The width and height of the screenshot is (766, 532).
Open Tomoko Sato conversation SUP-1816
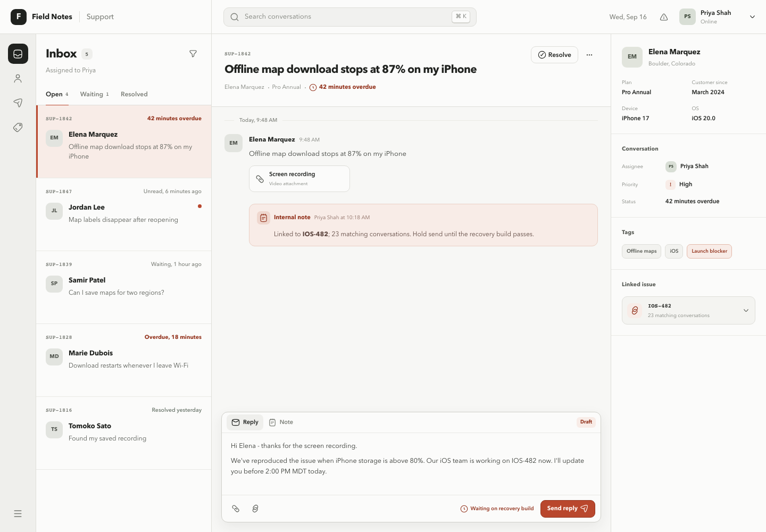coord(124,433)
